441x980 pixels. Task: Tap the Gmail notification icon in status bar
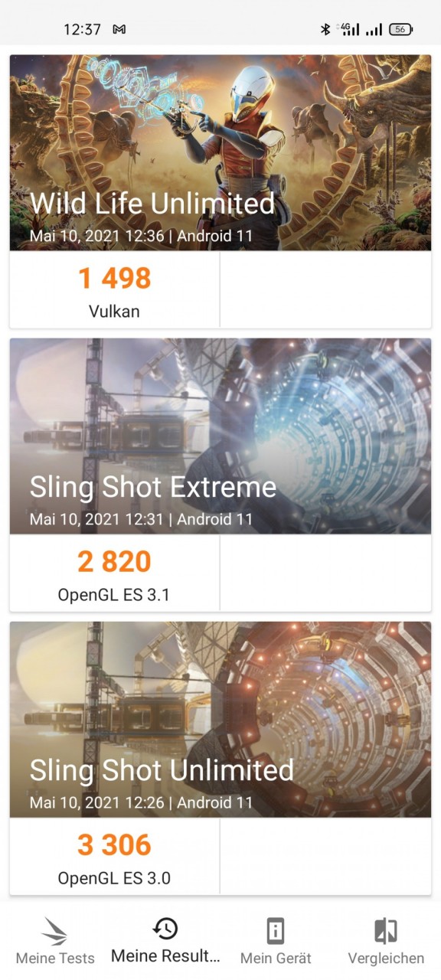119,29
